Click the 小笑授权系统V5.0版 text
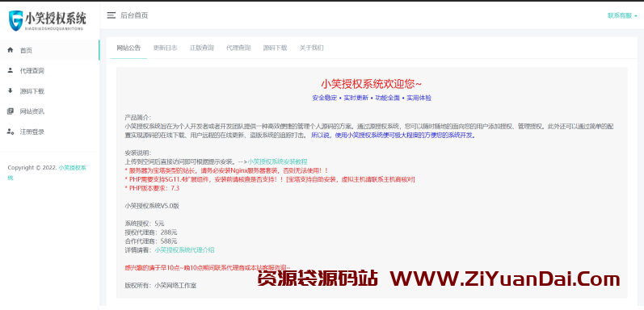 [x=152, y=206]
